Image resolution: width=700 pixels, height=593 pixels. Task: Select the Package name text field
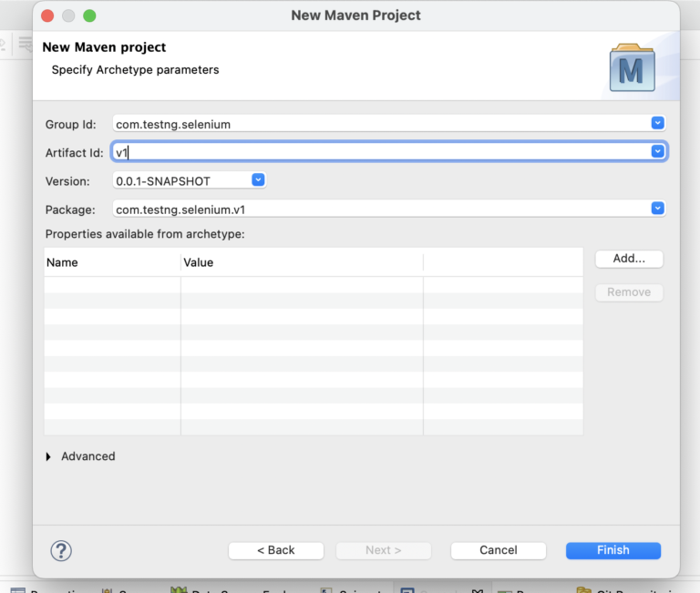[378, 210]
